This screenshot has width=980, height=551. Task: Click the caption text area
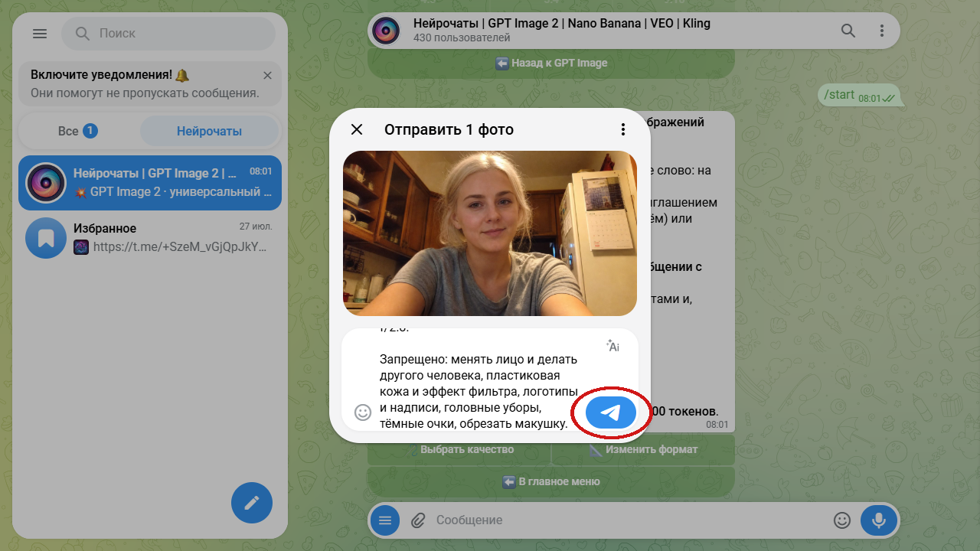pos(479,380)
